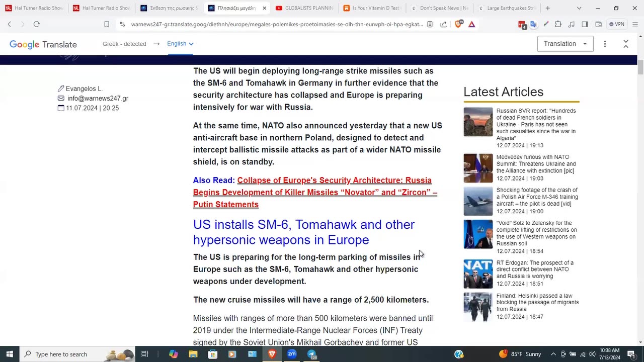Open the English target language dropdown
The width and height of the screenshot is (644, 362).
tap(180, 44)
